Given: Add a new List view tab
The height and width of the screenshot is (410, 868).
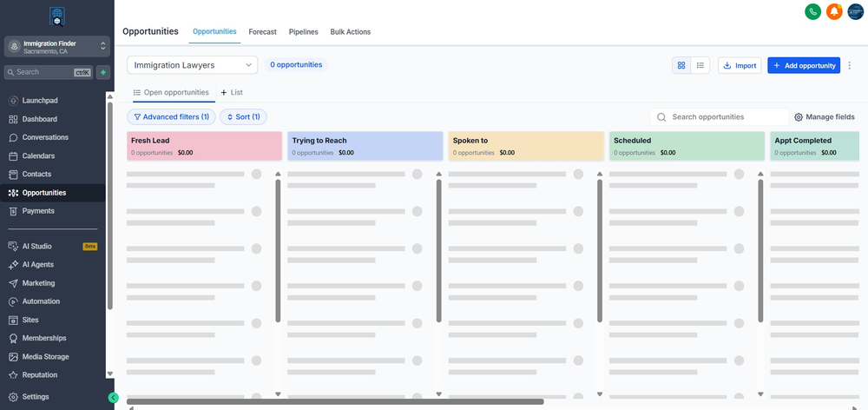Looking at the screenshot, I should (x=232, y=93).
